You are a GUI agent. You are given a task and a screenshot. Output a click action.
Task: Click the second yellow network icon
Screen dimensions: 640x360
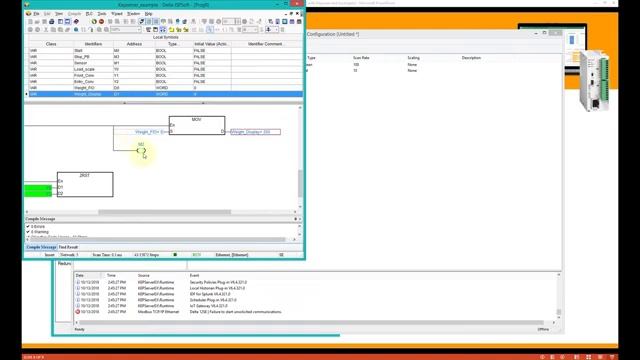tap(179, 29)
